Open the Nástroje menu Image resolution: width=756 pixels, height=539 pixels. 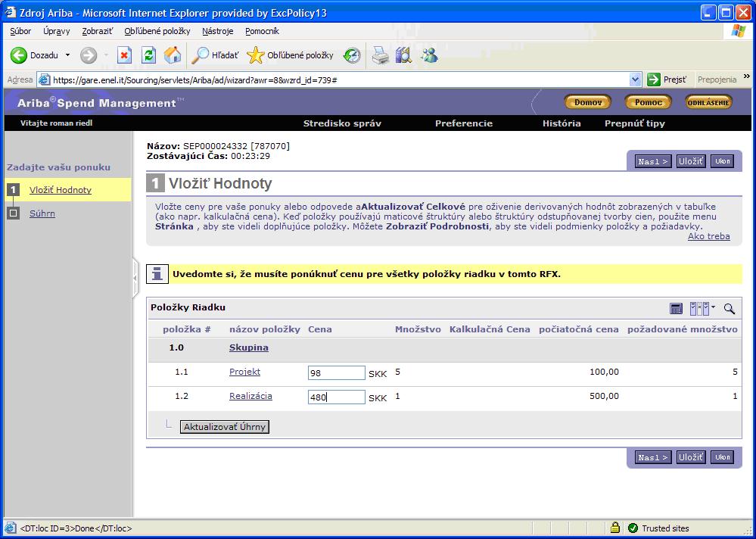tap(218, 31)
